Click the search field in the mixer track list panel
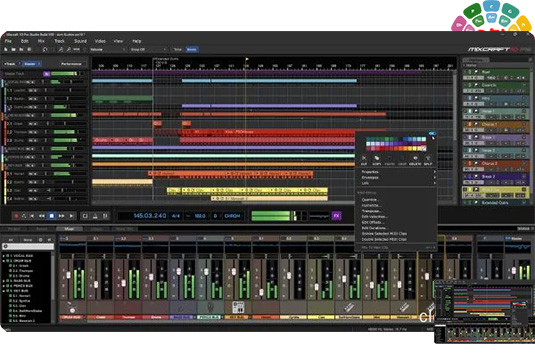Image resolution: width=535 pixels, height=363 pixels. 28,246
